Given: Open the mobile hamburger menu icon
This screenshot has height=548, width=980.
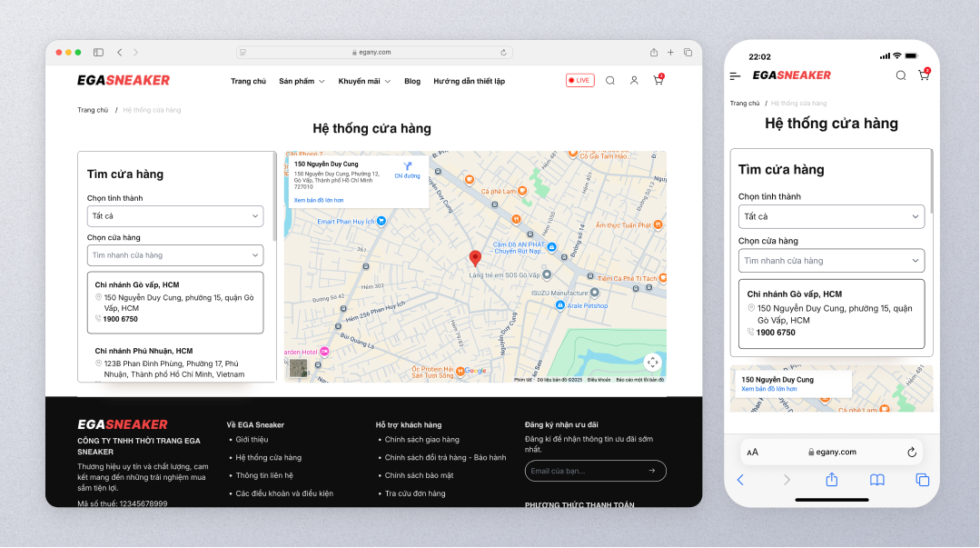Looking at the screenshot, I should click(735, 75).
